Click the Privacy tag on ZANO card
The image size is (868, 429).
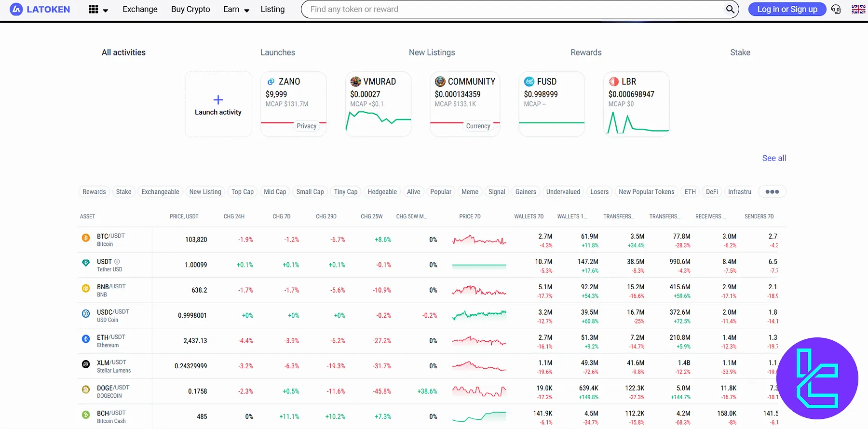coord(307,126)
